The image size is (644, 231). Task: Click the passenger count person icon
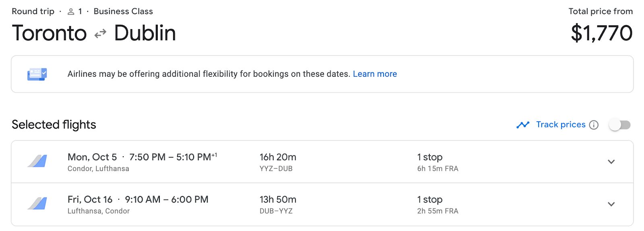pyautogui.click(x=71, y=12)
